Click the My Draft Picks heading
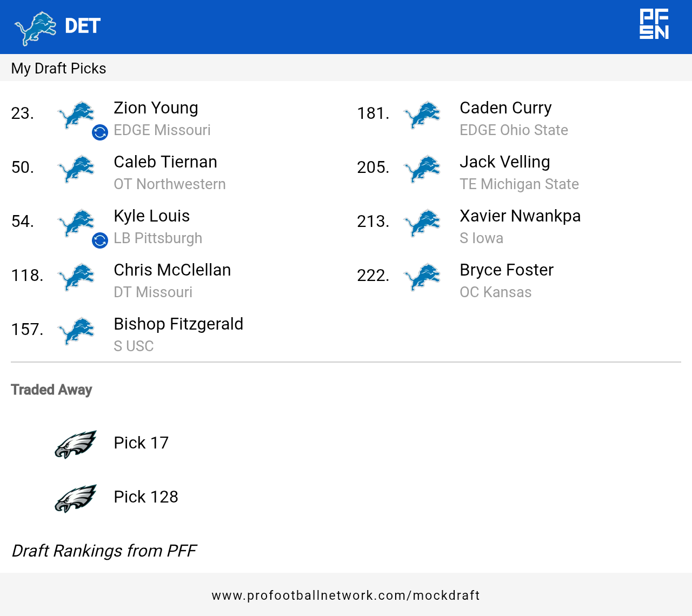 coord(58,69)
